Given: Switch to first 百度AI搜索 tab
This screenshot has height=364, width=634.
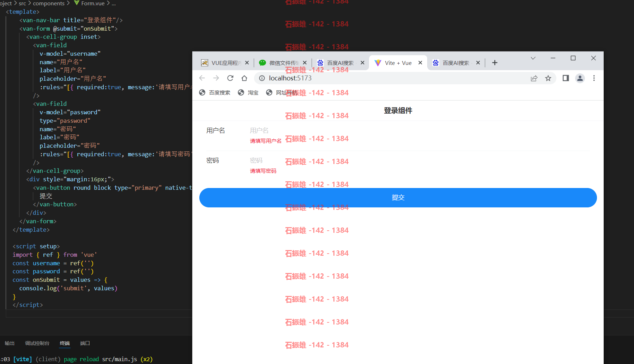Looking at the screenshot, I should tap(340, 63).
